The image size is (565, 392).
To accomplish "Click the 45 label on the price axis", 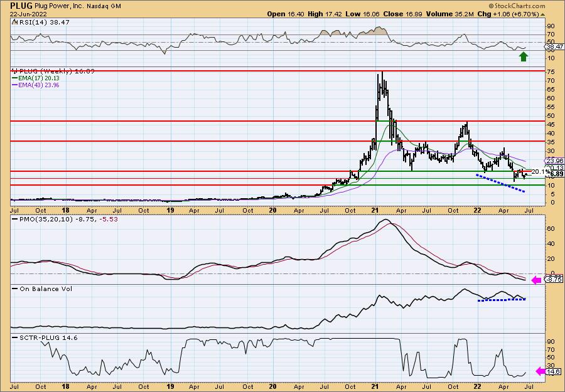I will point(550,125).
